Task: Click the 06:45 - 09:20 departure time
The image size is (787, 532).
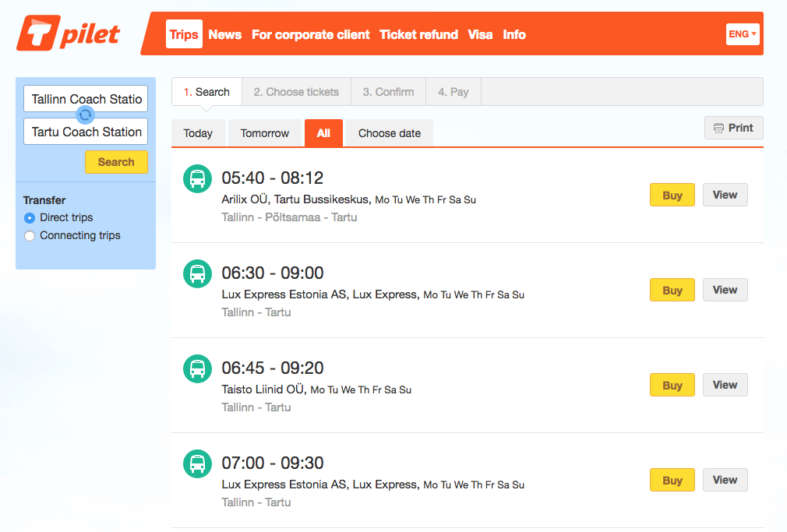Action: [x=273, y=368]
